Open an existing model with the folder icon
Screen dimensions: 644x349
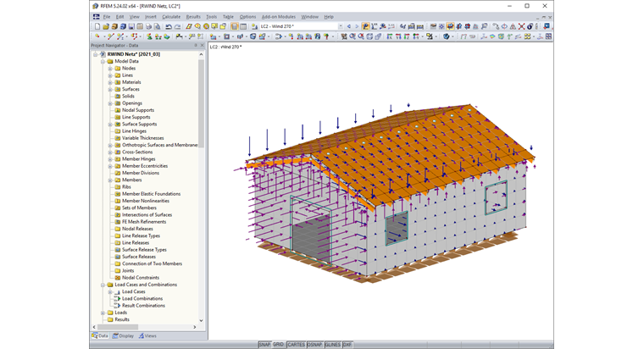pos(106,26)
